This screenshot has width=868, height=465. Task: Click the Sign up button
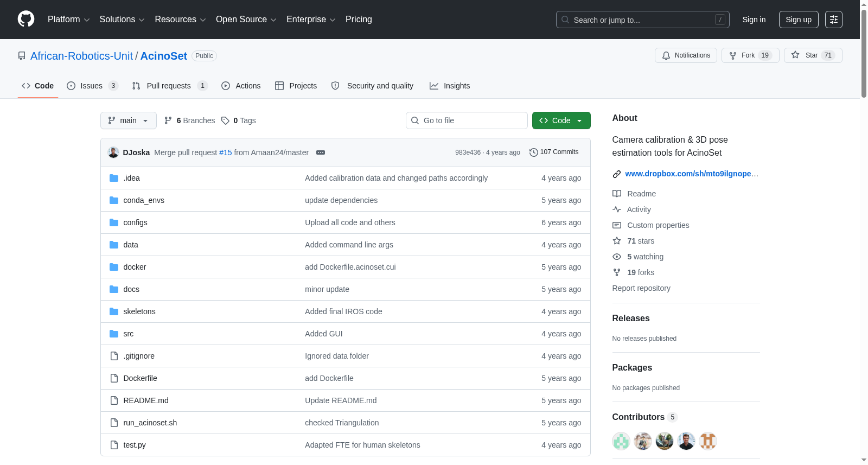point(799,20)
